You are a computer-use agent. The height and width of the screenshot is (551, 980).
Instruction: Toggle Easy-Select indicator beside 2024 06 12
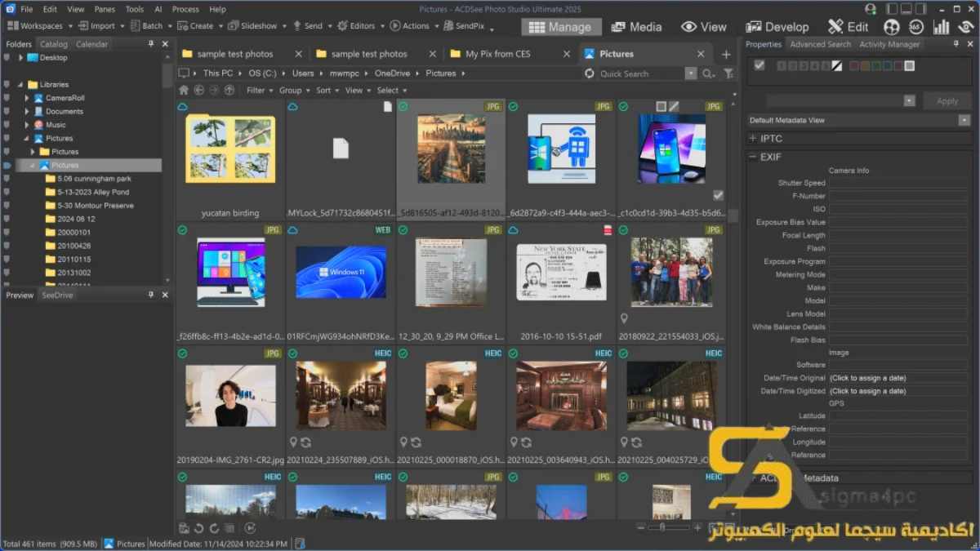[7, 219]
